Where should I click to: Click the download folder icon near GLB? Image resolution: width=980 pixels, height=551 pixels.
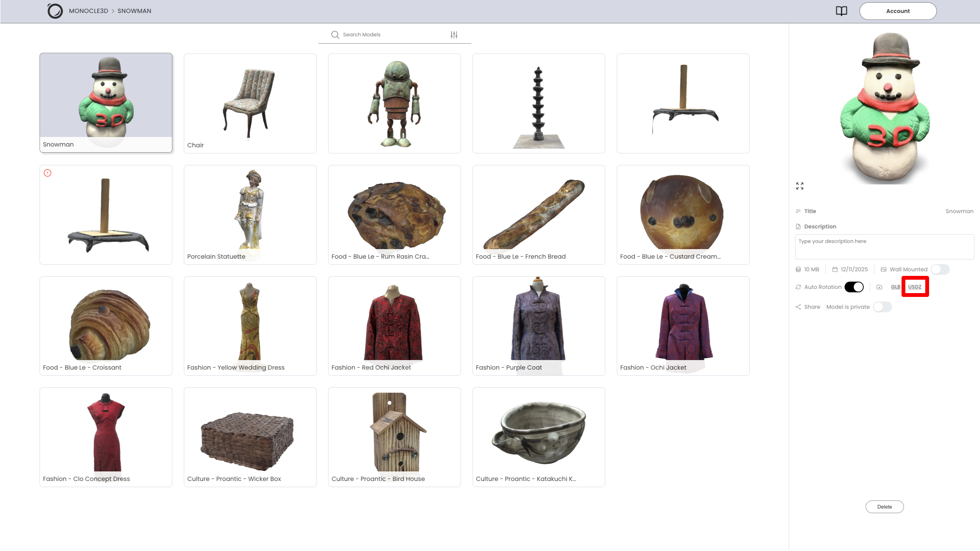pos(879,287)
